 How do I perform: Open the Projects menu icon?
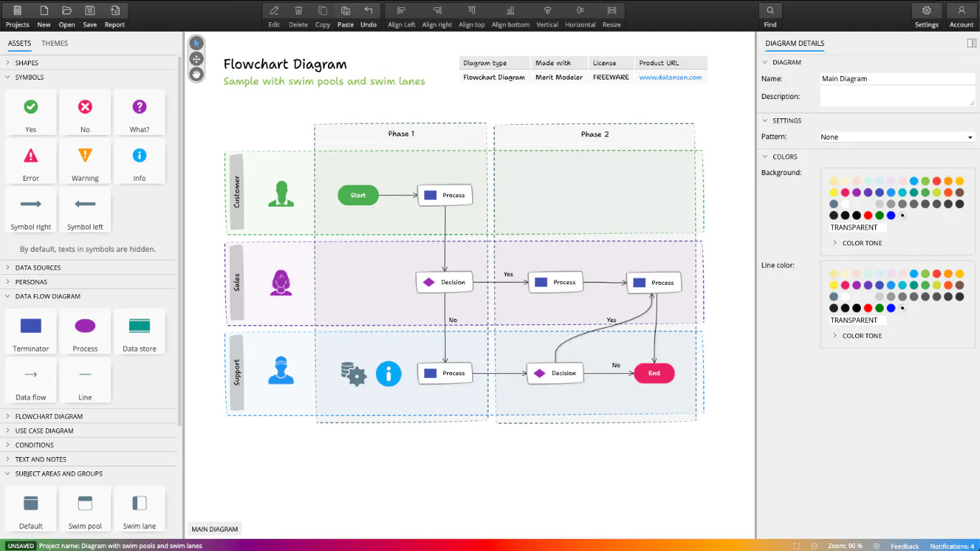[x=17, y=16]
